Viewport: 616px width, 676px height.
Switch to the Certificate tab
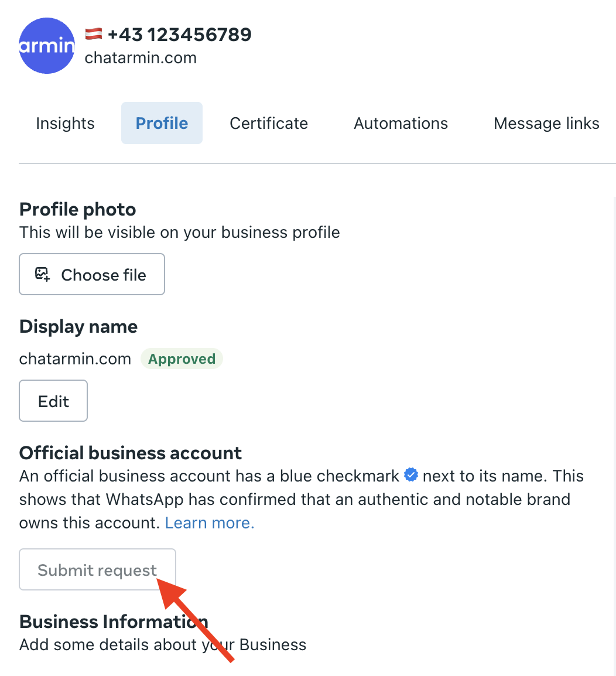[269, 124]
